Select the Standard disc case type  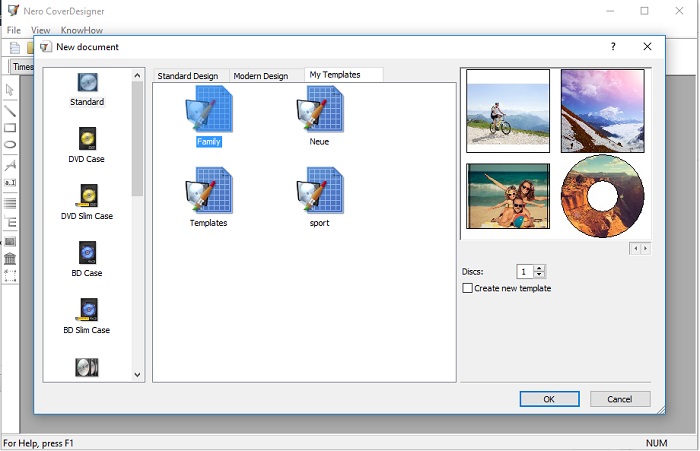(x=87, y=89)
